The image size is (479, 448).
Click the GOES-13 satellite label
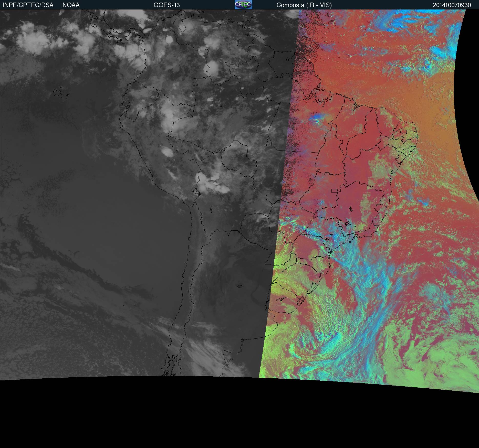click(x=167, y=5)
